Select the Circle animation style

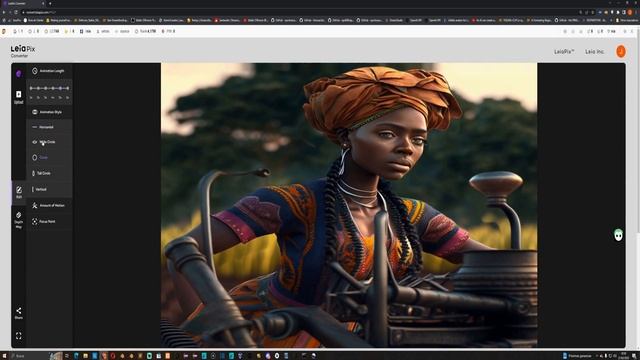click(49, 157)
